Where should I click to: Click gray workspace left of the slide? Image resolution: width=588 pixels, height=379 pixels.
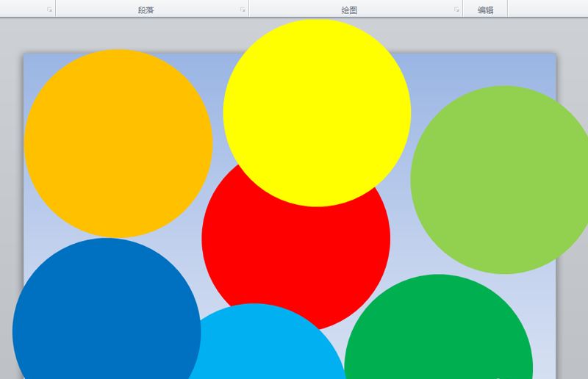pos(10,147)
